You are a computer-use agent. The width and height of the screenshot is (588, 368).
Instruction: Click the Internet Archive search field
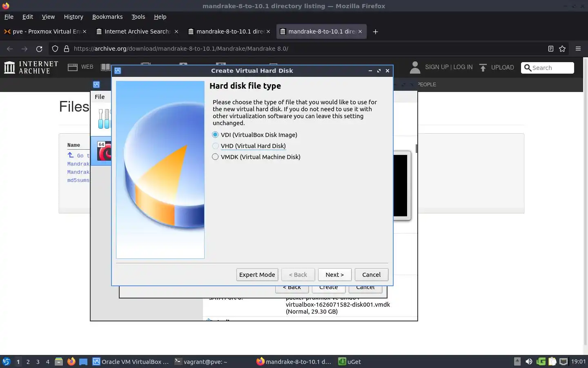click(548, 68)
